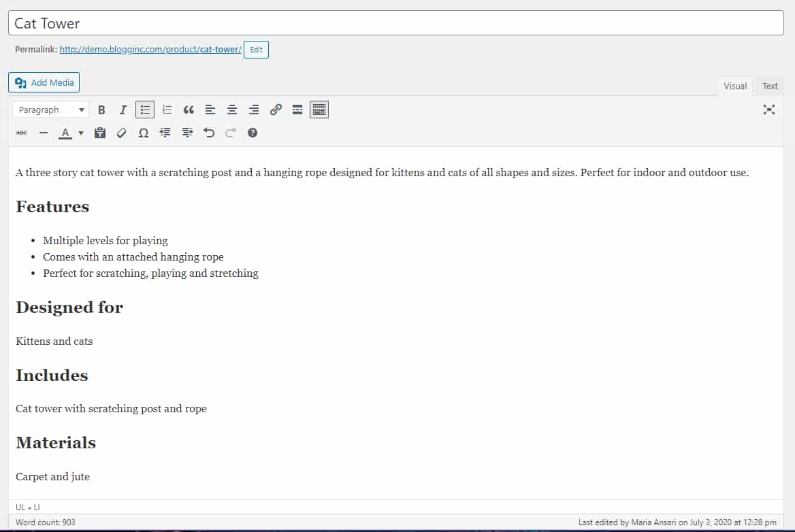The height and width of the screenshot is (532, 795).
Task: Switch to the Text editor tab
Action: (x=770, y=86)
